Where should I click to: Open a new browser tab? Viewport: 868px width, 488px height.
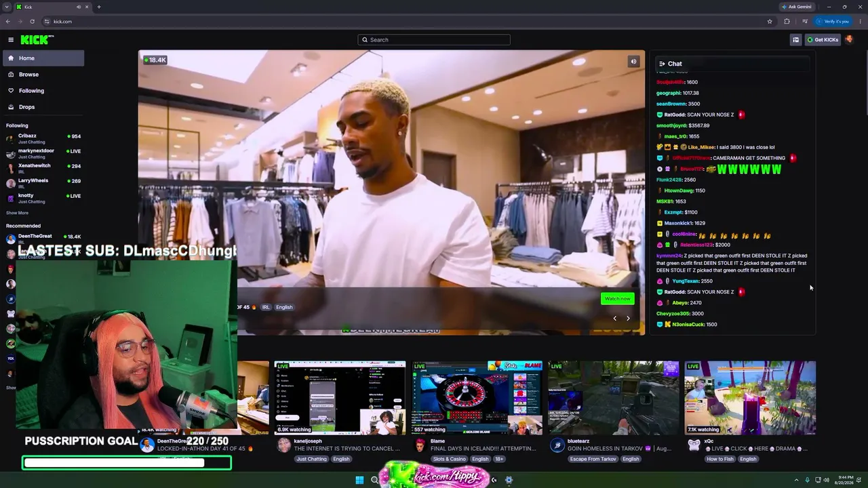coord(99,7)
